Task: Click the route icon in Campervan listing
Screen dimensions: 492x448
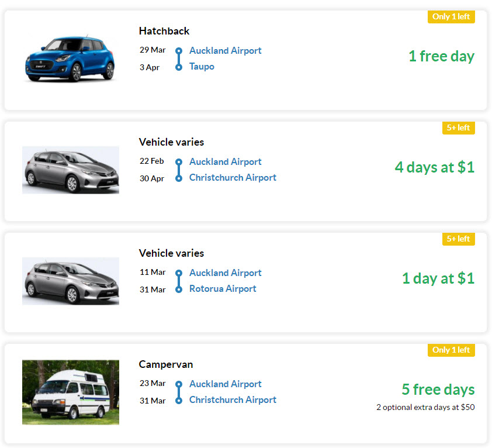Action: [179, 392]
